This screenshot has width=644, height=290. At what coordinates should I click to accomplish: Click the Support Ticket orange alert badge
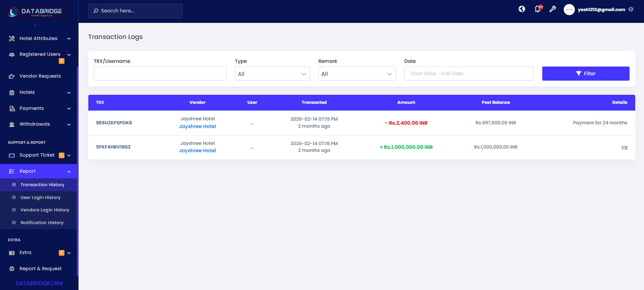(x=61, y=155)
